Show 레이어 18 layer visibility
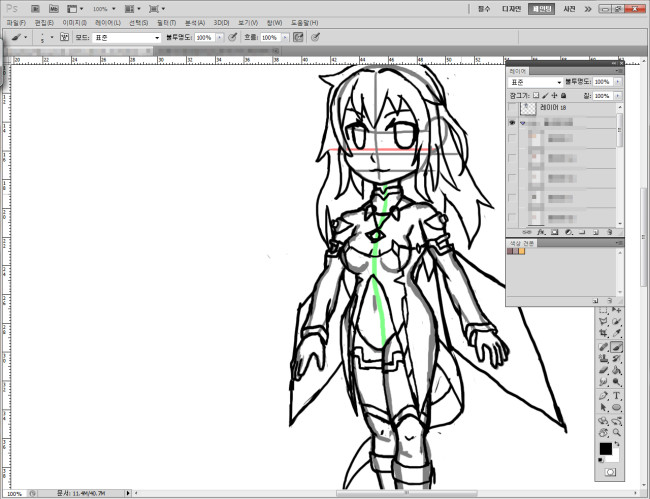 click(x=513, y=106)
